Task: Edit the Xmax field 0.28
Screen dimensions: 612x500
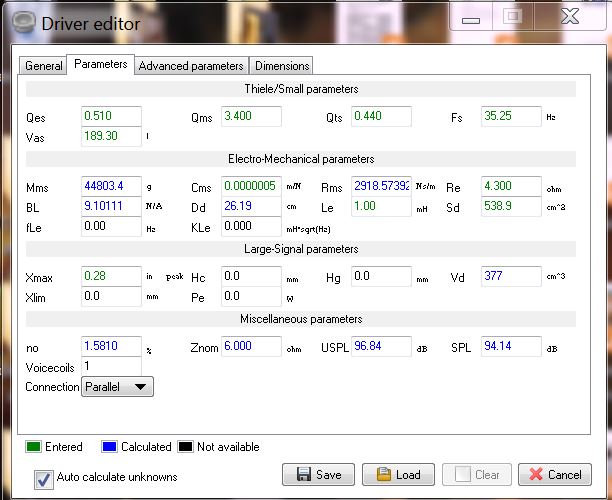Action: 111,276
